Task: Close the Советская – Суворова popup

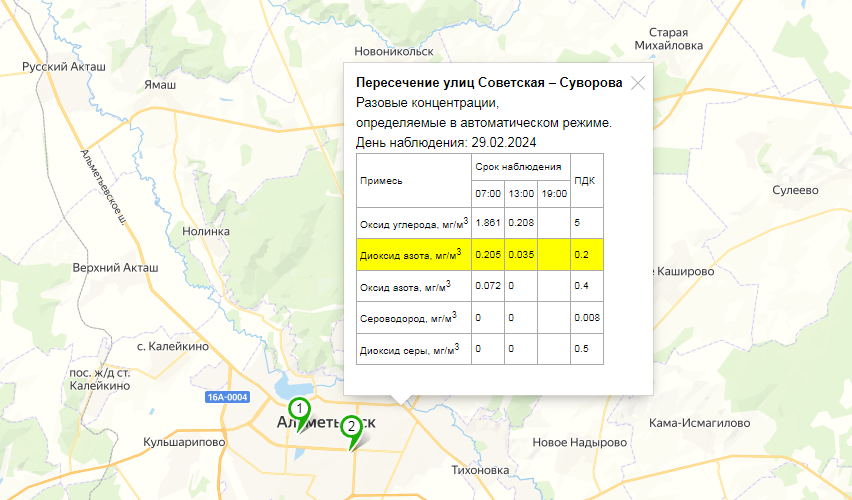Action: [x=638, y=83]
